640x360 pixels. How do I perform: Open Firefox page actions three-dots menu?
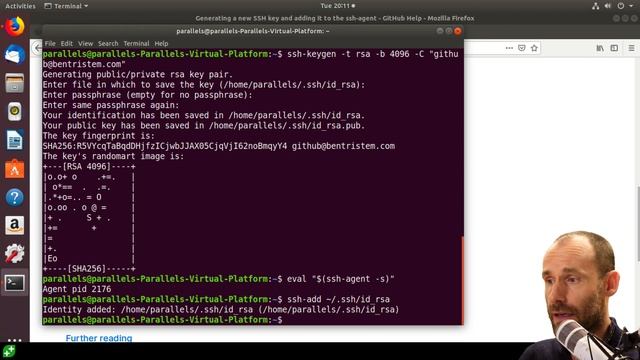pyautogui.click(x=509, y=48)
